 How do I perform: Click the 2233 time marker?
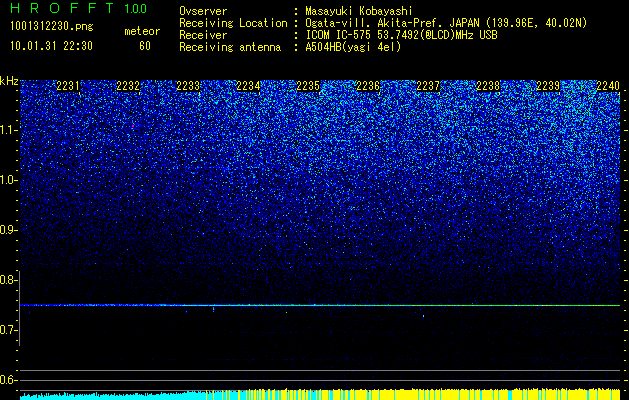pyautogui.click(x=188, y=86)
